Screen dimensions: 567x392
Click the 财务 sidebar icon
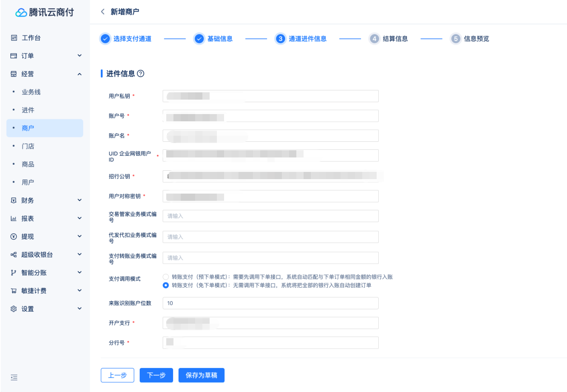coord(14,200)
